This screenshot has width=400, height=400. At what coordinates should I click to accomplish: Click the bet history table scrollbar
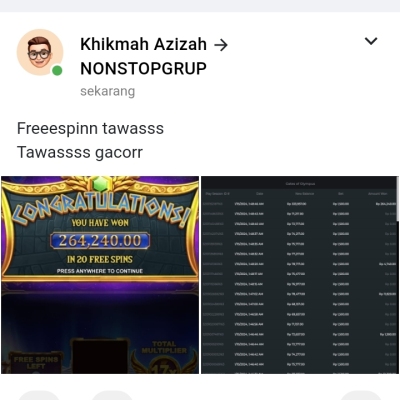pos(397,199)
